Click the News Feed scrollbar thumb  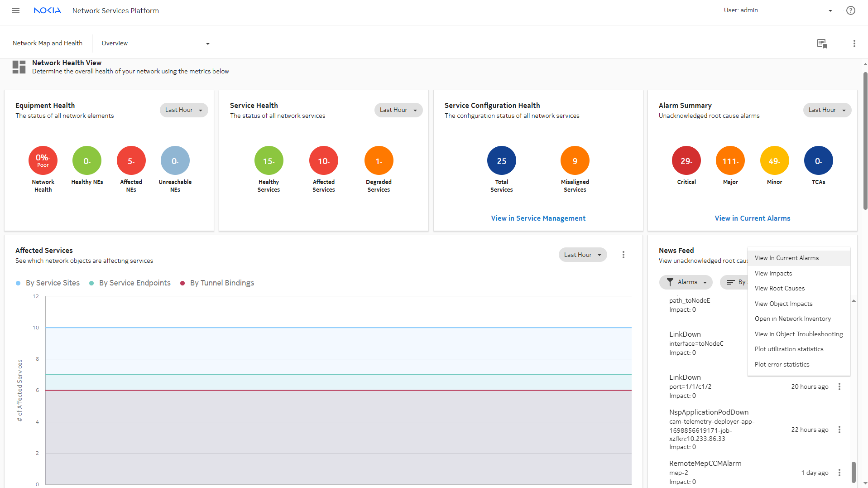point(854,472)
